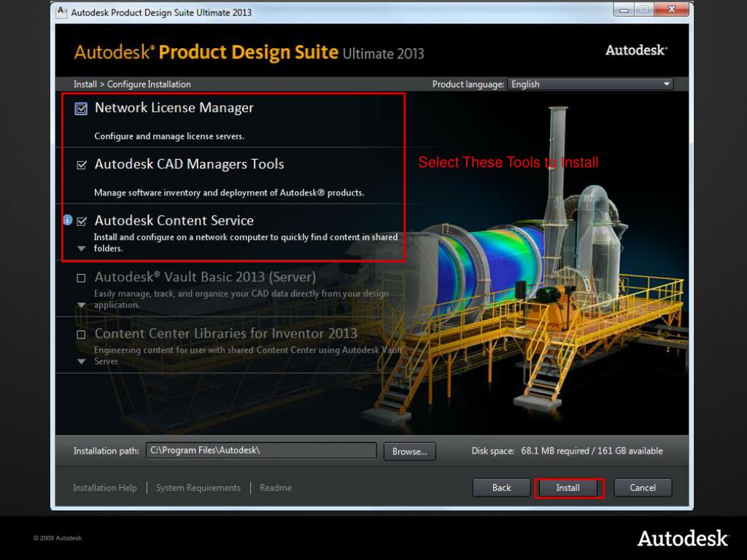Viewport: 747px width, 560px height.
Task: Click the Installation path field
Action: tap(261, 451)
